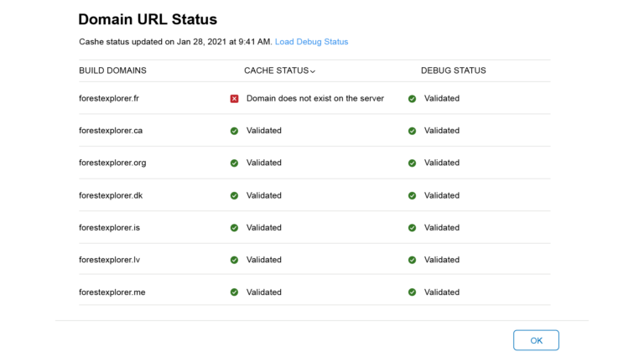Screen dimensions: 644x362
Task: Click the debug validated icon for forestexplorer.lv
Action: pyautogui.click(x=412, y=260)
